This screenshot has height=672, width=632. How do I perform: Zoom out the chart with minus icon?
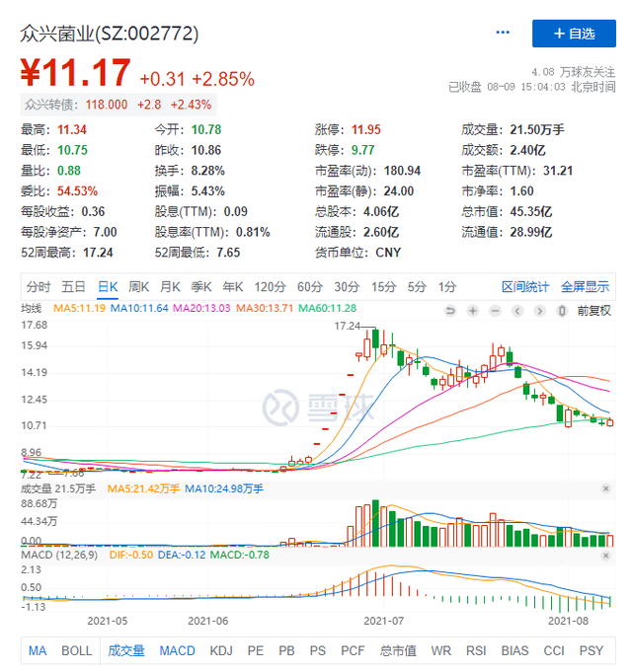click(495, 311)
